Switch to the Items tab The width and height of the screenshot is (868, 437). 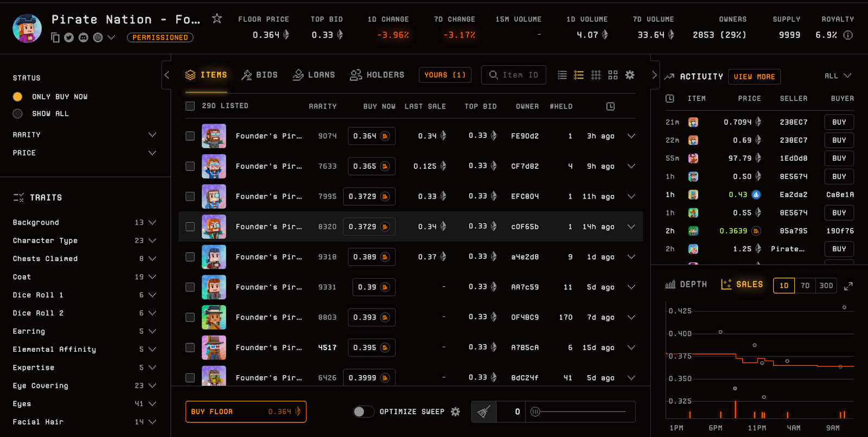click(x=206, y=75)
